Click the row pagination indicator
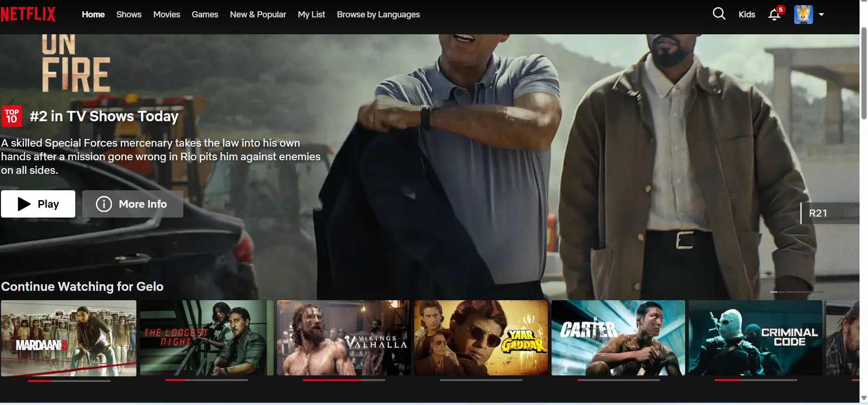The width and height of the screenshot is (868, 405). pos(797,292)
